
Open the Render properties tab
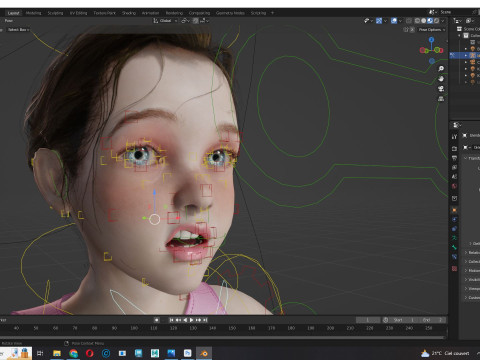(x=454, y=148)
